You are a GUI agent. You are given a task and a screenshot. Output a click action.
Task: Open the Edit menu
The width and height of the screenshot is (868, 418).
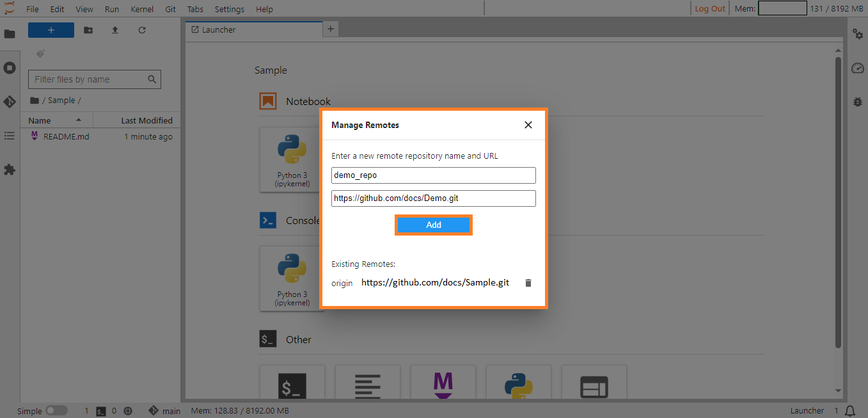(57, 9)
